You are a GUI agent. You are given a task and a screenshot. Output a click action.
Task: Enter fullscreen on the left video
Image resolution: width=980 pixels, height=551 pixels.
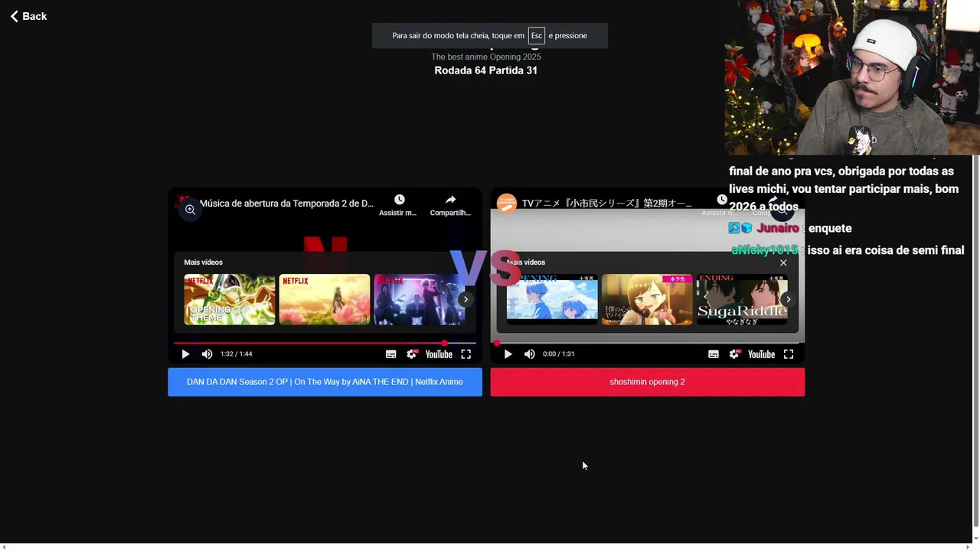pos(465,354)
